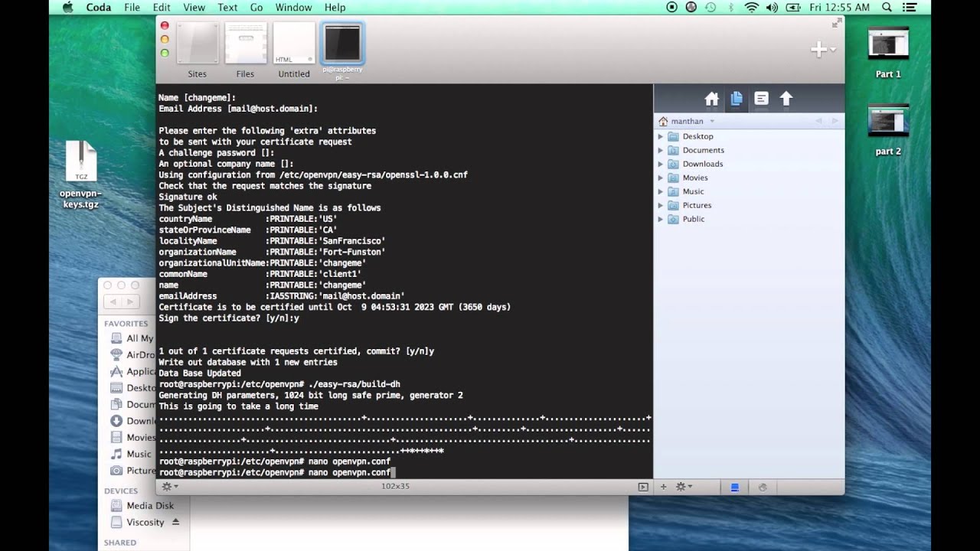Select Pictures folder in sidebar
The image size is (980, 551).
coord(697,205)
